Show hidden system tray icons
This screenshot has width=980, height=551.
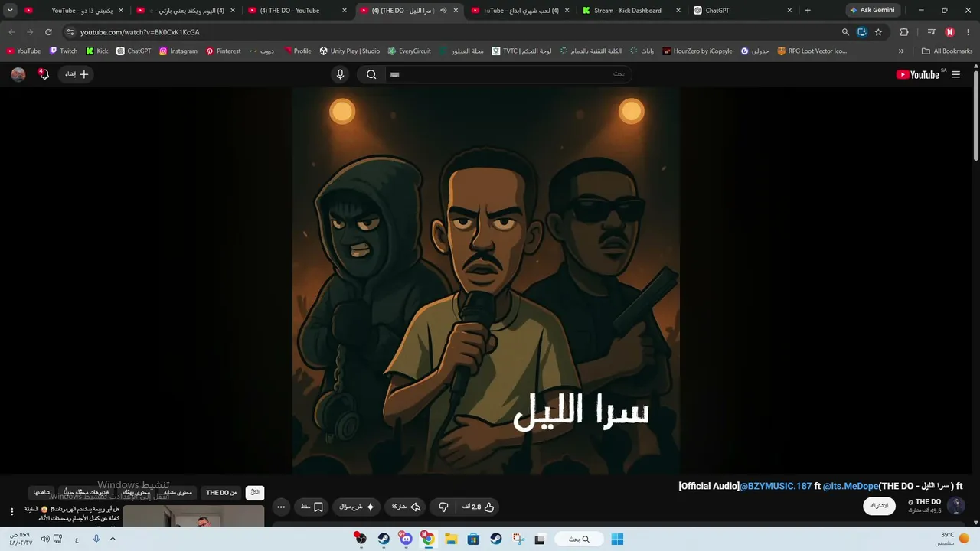pos(113,539)
